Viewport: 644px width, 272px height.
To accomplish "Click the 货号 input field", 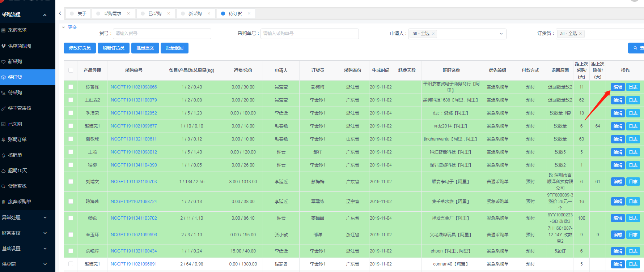I will coord(162,34).
